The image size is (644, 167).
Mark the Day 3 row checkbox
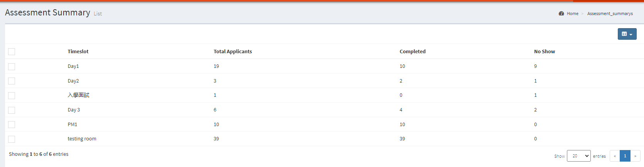pos(12,110)
